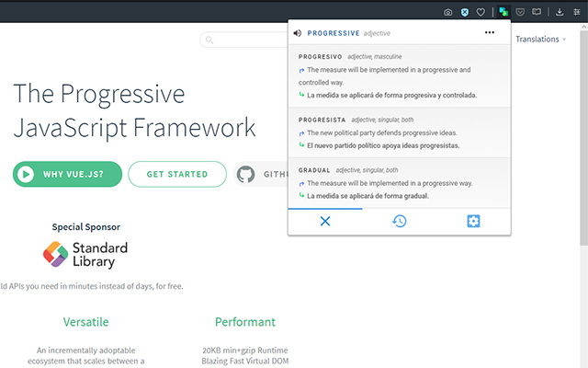The height and width of the screenshot is (368, 588).
Task: Click the Vue.js site search field
Action: tap(245, 40)
